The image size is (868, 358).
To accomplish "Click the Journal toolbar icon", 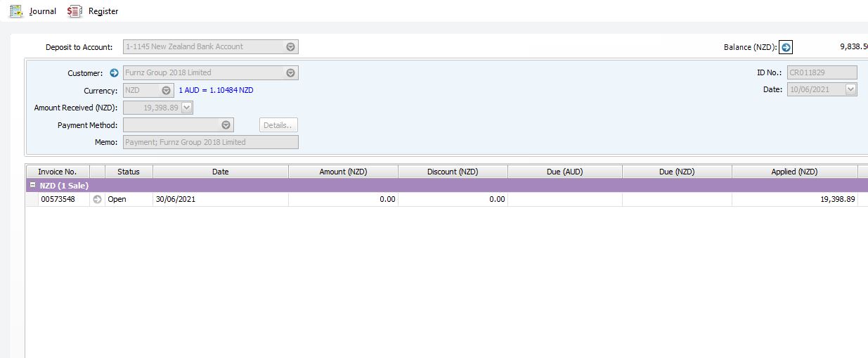I will 16,11.
